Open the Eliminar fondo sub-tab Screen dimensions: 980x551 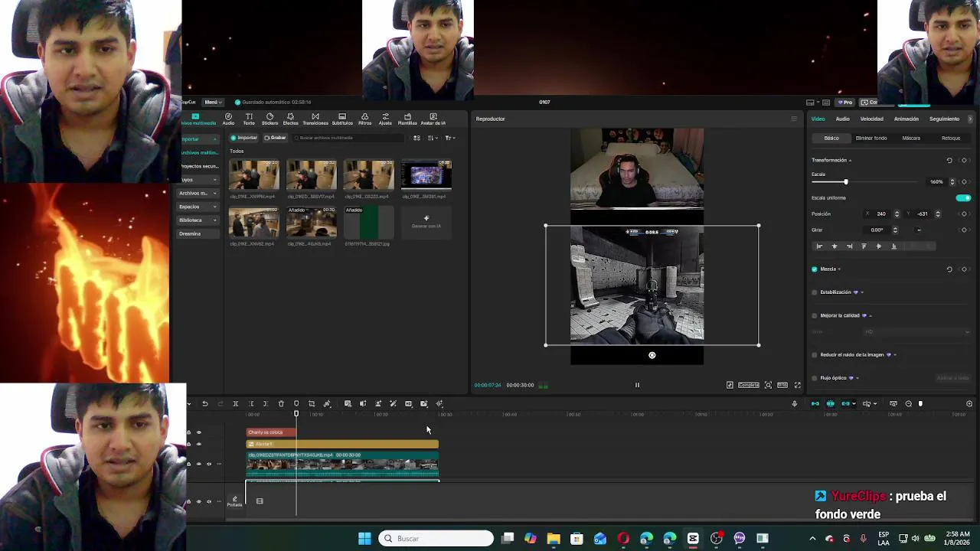(x=871, y=139)
